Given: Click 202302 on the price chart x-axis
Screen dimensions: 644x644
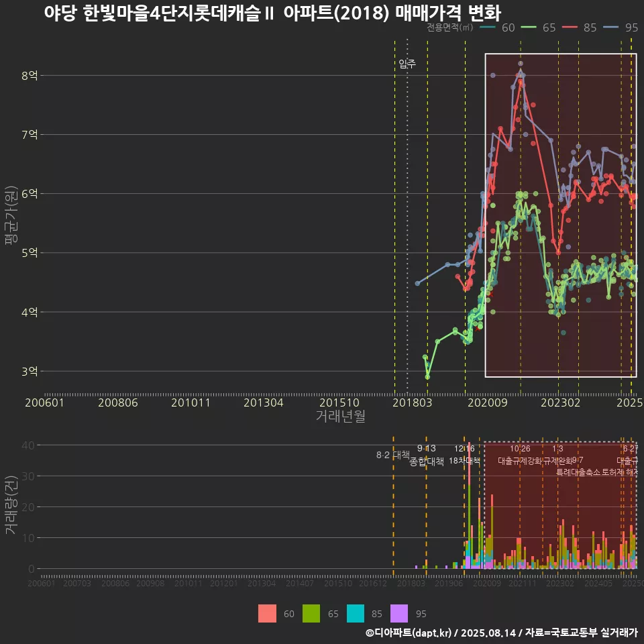Looking at the screenshot, I should click(560, 402).
